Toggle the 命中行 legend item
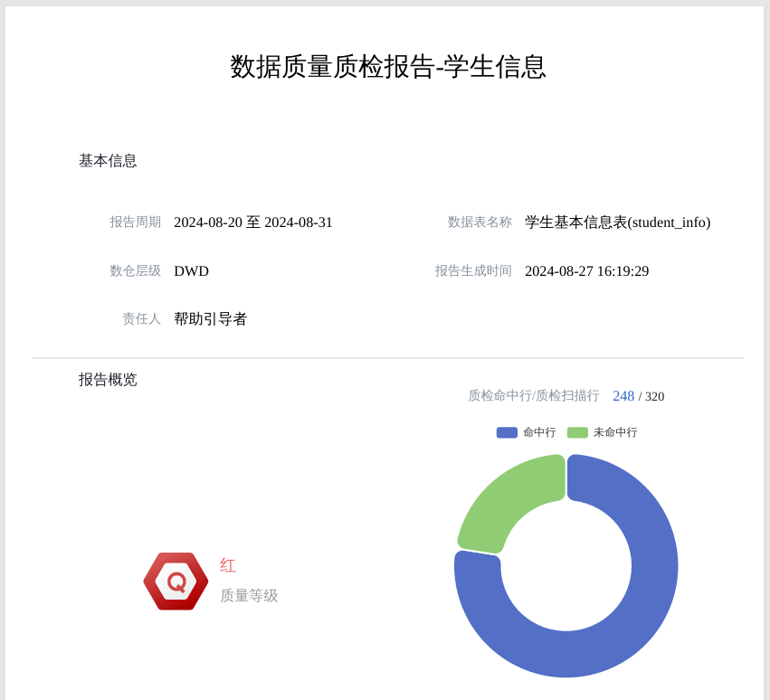The image size is (770, 700). click(526, 432)
